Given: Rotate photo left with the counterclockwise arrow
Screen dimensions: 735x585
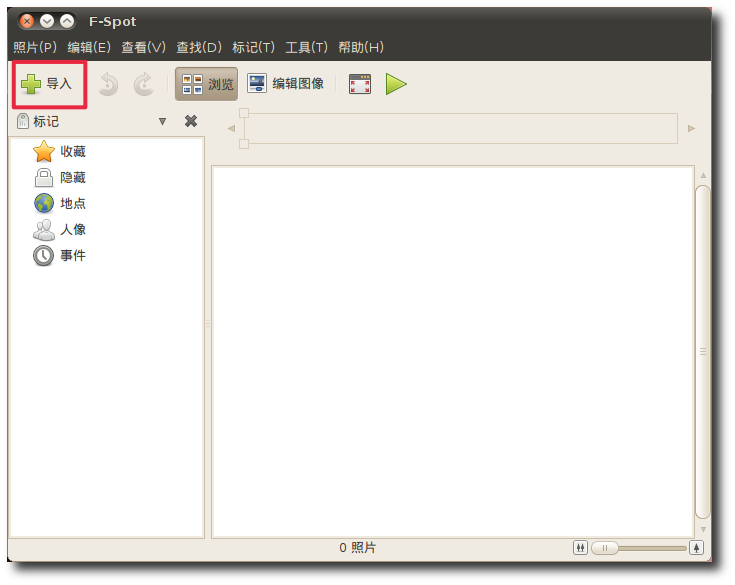Looking at the screenshot, I should tap(108, 84).
